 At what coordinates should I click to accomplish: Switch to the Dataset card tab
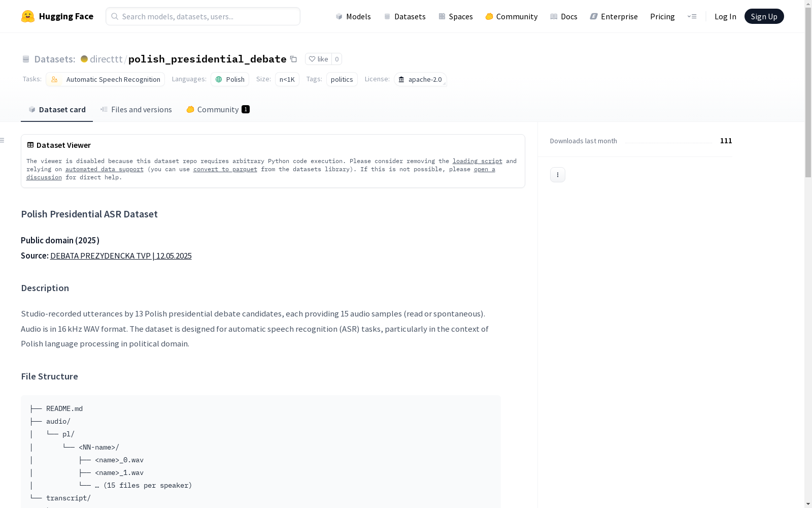pyautogui.click(x=57, y=110)
